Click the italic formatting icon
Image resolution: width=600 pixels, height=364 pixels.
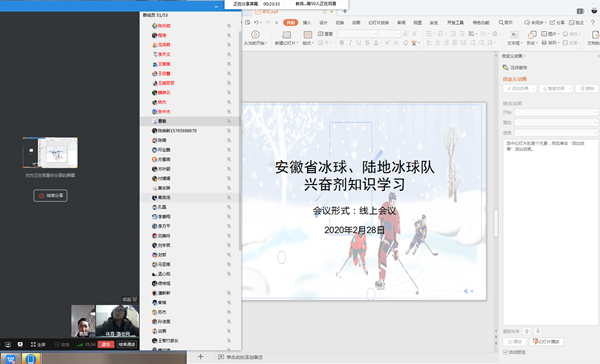[350, 43]
